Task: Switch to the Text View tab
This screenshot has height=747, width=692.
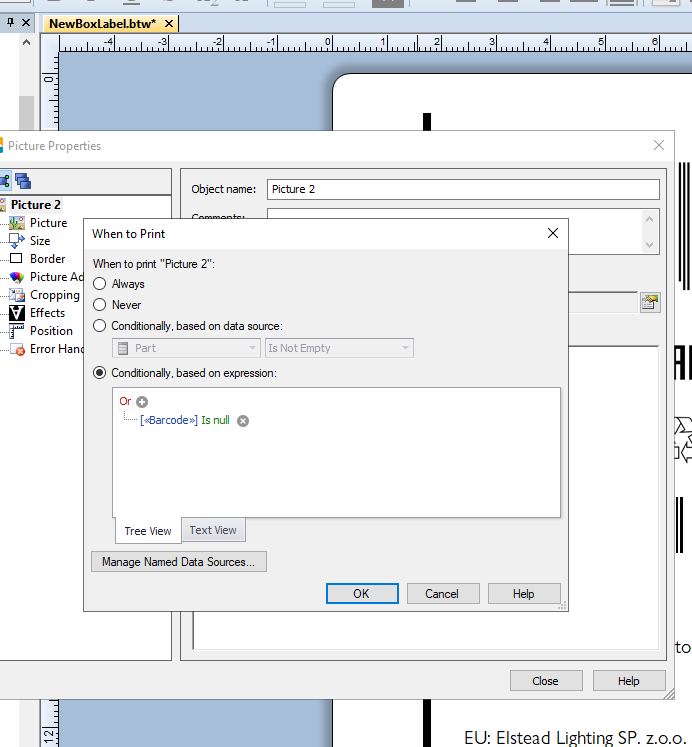Action: tap(213, 530)
